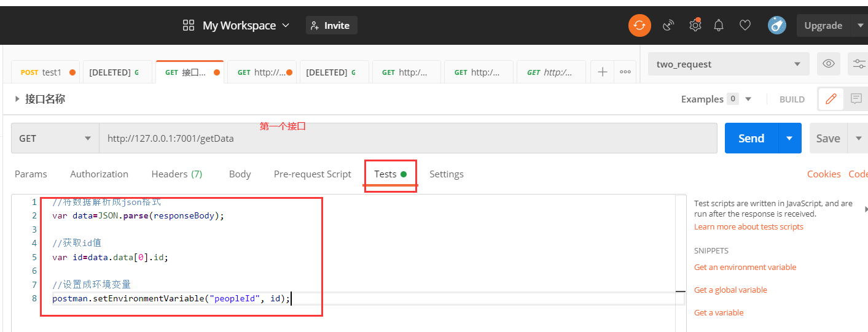Open the notifications bell icon
Image resolution: width=868 pixels, height=332 pixels.
click(x=719, y=25)
